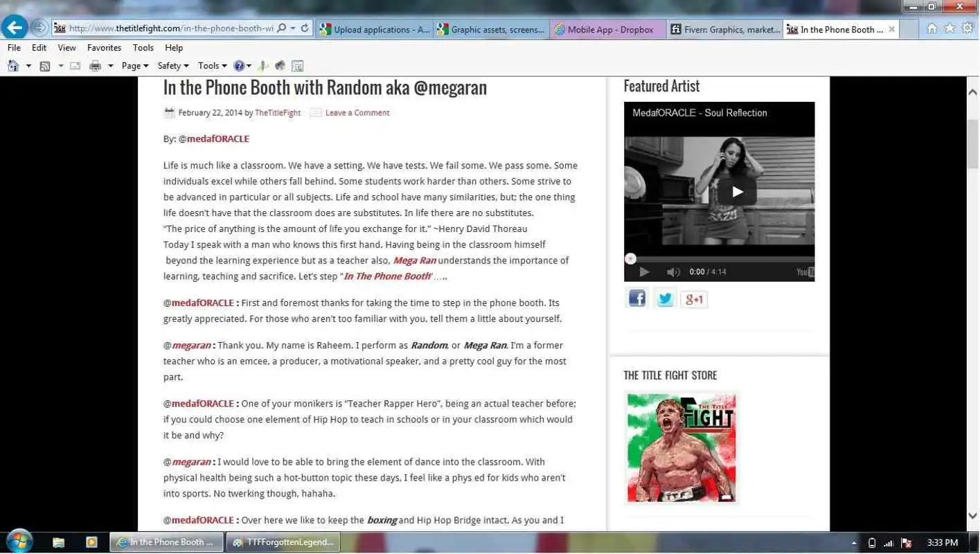Click the Home icon at window top right
The image size is (980, 554).
click(x=932, y=28)
